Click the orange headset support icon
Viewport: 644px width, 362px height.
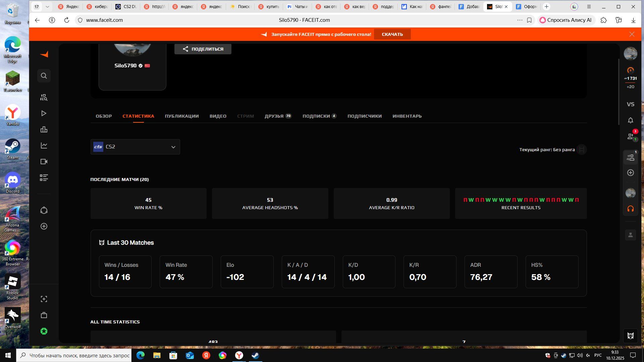pyautogui.click(x=630, y=209)
